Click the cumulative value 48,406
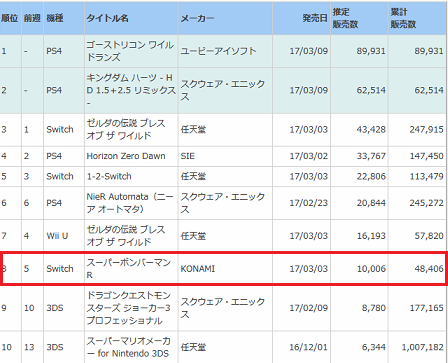This screenshot has height=363, width=448. point(429,269)
